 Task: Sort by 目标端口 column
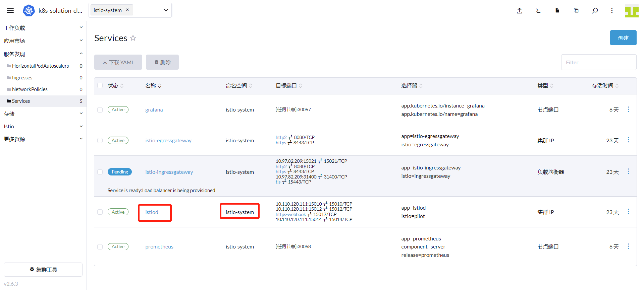[289, 86]
